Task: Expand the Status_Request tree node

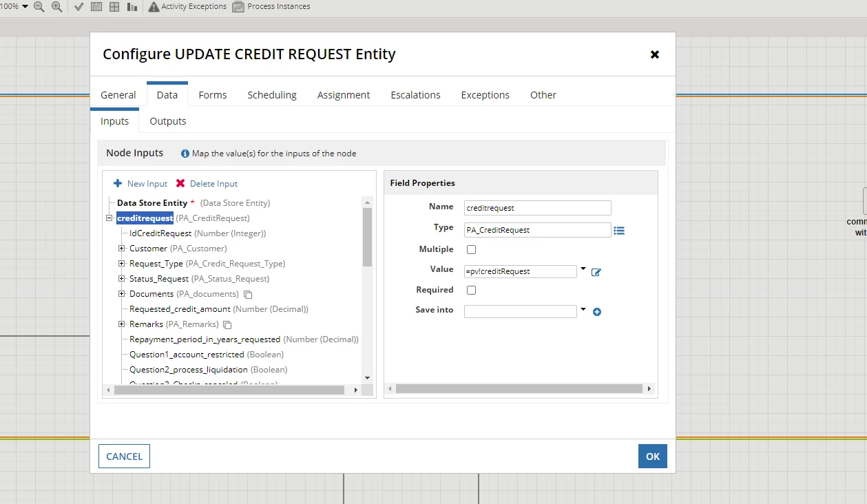Action: coord(122,279)
